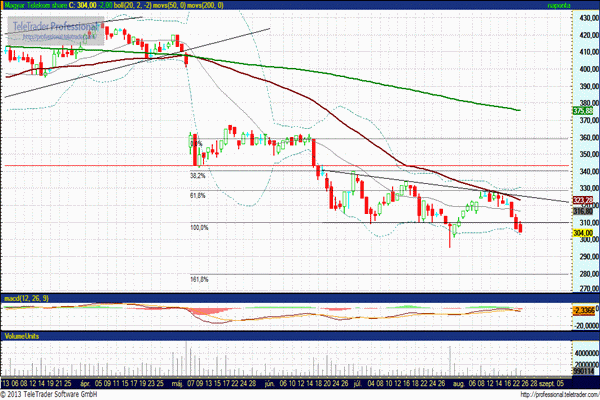Click the 2013 TeleTrader Software GmbH copyright text
This screenshot has height=400, width=600.
click(x=49, y=394)
